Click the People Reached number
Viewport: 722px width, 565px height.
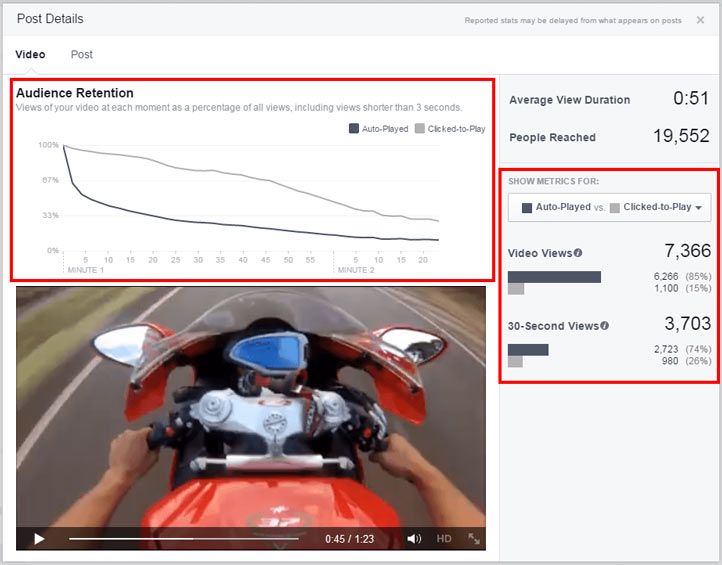[681, 137]
